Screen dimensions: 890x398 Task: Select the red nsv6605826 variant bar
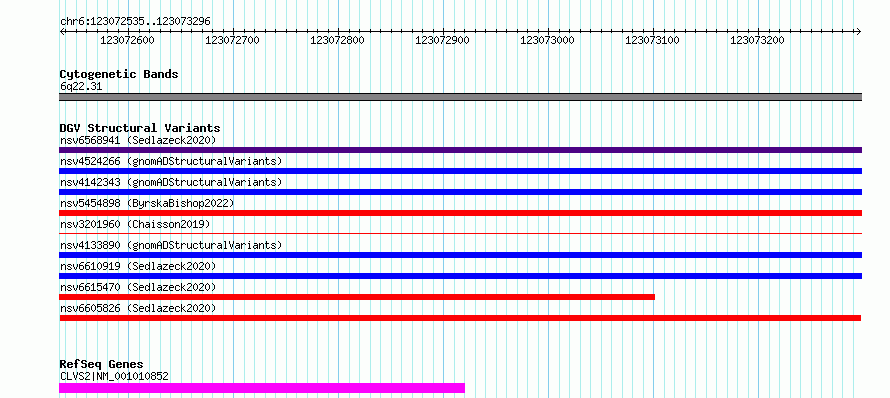point(460,318)
